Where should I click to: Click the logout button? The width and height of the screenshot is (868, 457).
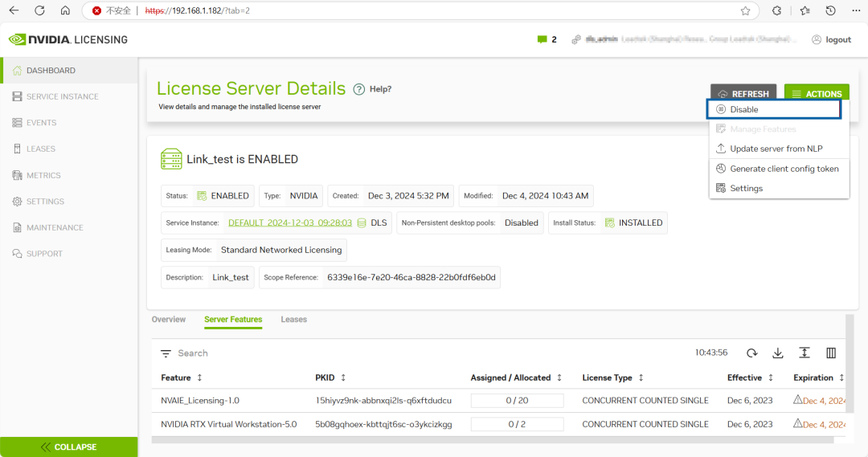[x=832, y=39]
